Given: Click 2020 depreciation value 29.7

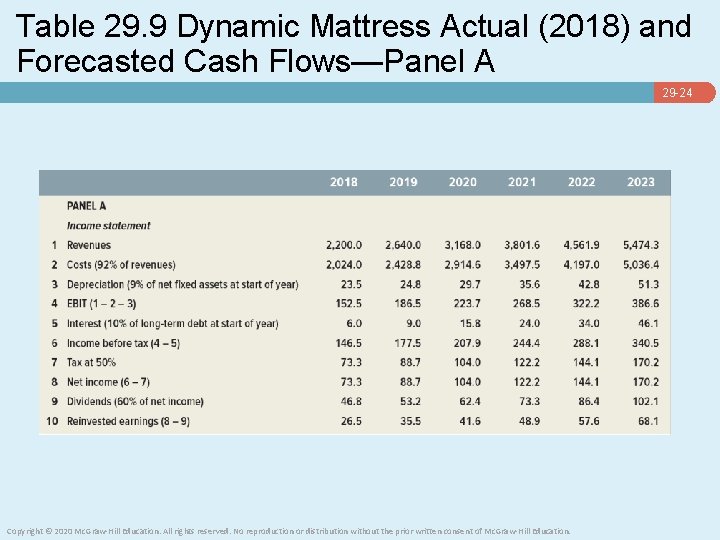Looking at the screenshot, I should (470, 285).
